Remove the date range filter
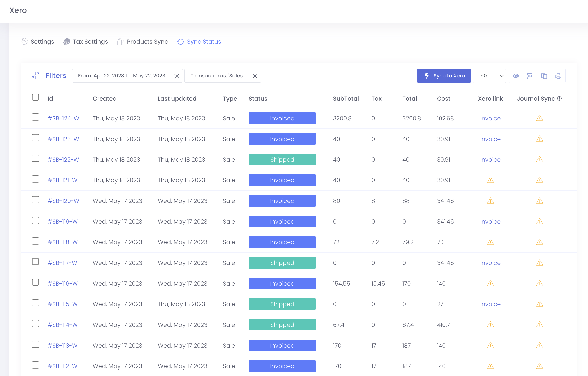Image resolution: width=588 pixels, height=376 pixels. coord(177,76)
